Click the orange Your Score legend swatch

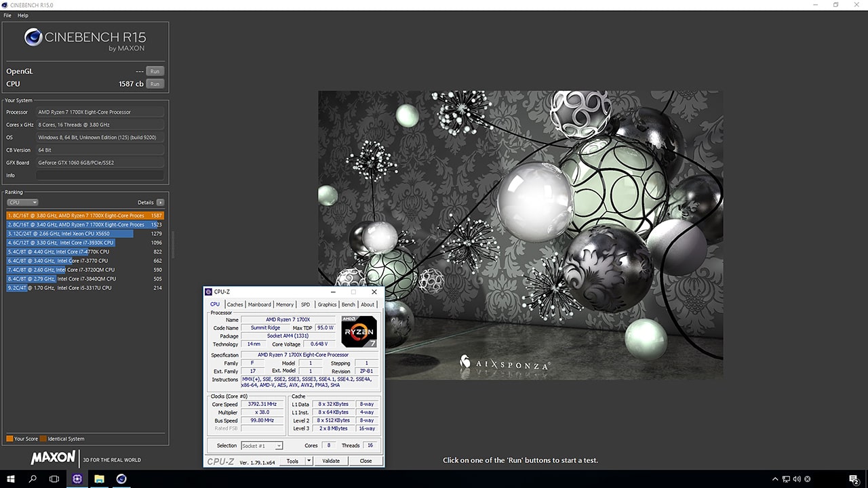click(9, 439)
